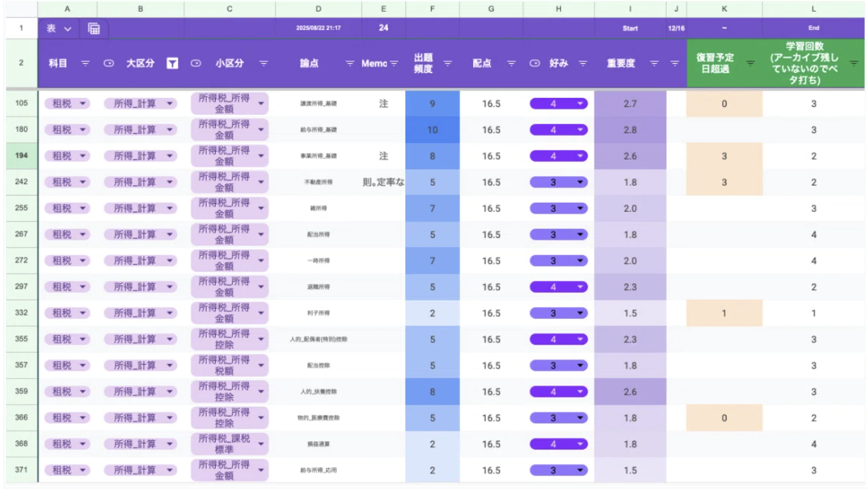This screenshot has width=868, height=490.
Task: Open filter menu for 科目 column
Action: 85,63
